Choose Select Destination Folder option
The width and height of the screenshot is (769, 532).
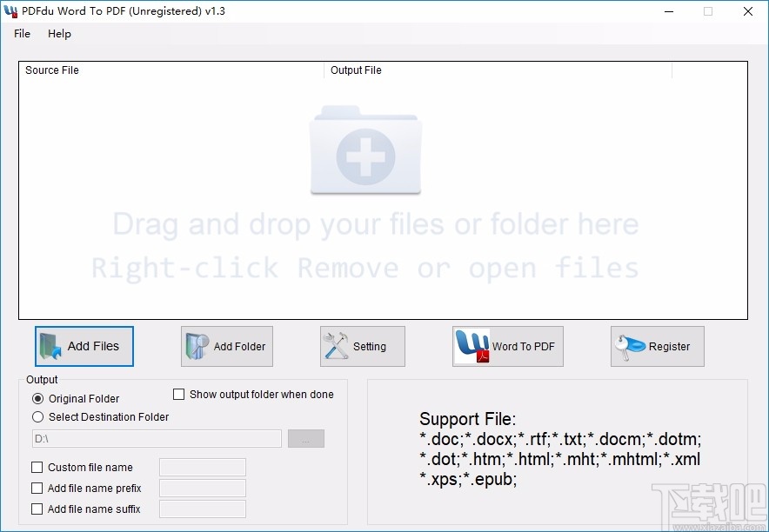coord(37,416)
